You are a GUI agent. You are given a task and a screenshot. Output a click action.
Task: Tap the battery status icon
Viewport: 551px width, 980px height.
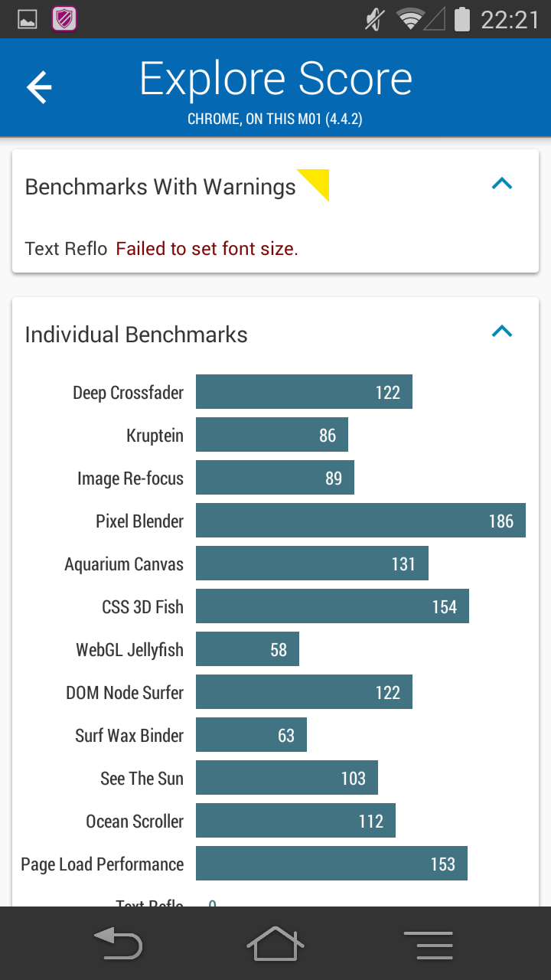(x=461, y=19)
